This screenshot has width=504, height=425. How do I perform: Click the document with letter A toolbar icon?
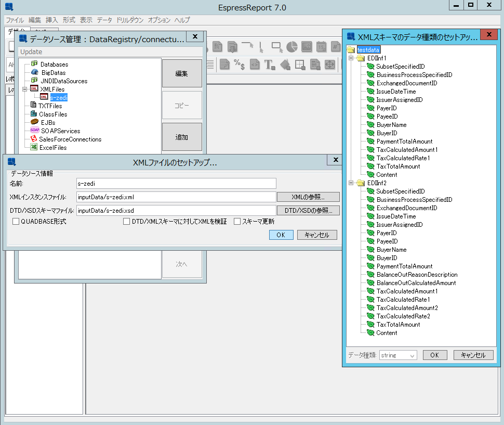[x=217, y=47]
